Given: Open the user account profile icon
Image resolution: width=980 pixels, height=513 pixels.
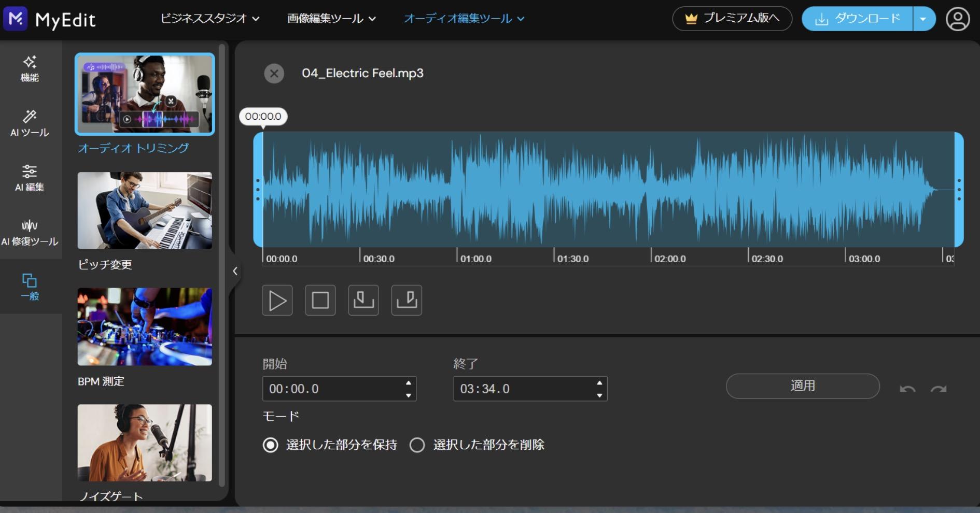Looking at the screenshot, I should [x=957, y=19].
